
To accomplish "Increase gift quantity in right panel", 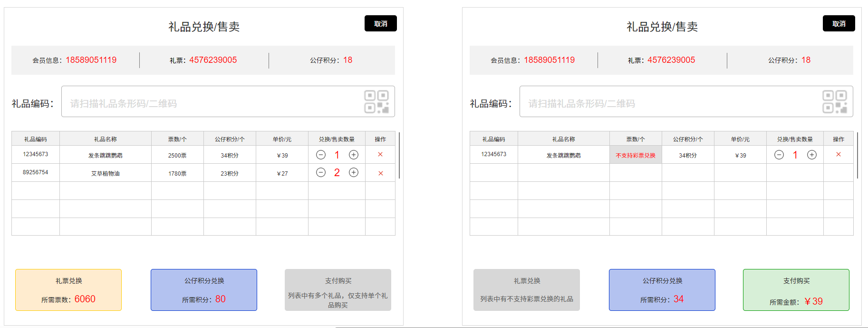I will [x=812, y=155].
